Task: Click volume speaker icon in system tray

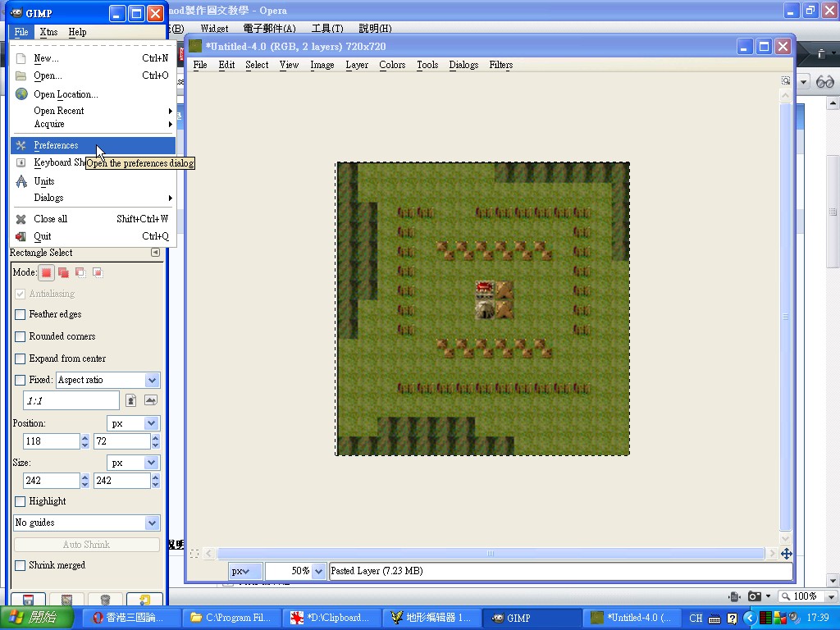Action: (794, 618)
